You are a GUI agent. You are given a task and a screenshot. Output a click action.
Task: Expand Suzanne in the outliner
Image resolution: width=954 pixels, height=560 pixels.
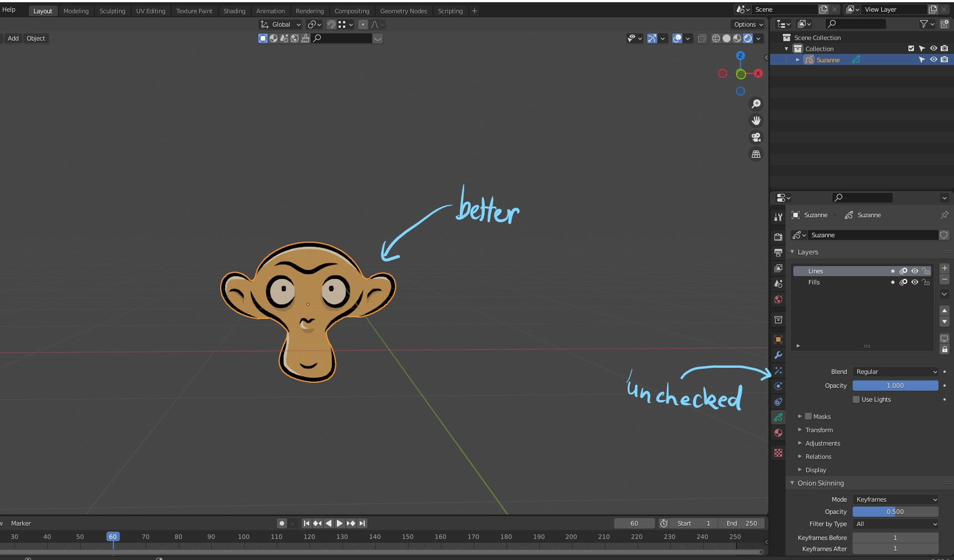[798, 59]
